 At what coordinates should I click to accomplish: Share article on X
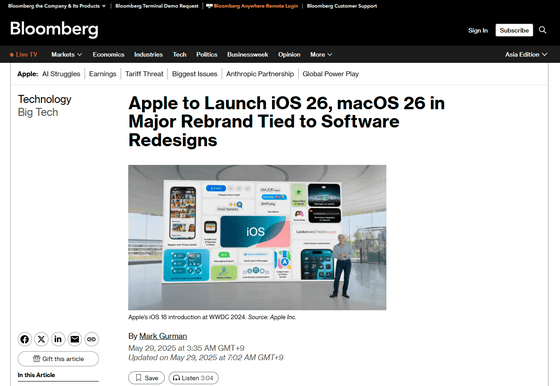[x=41, y=339]
